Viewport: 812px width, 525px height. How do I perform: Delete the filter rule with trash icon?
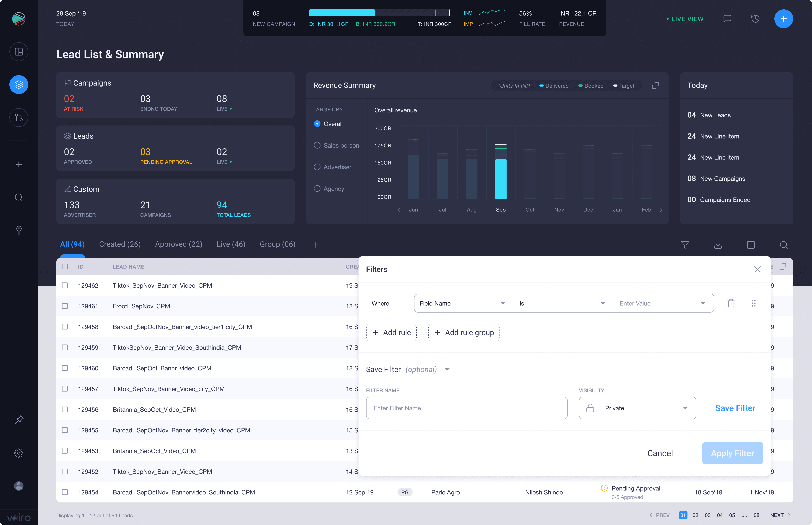coord(731,303)
